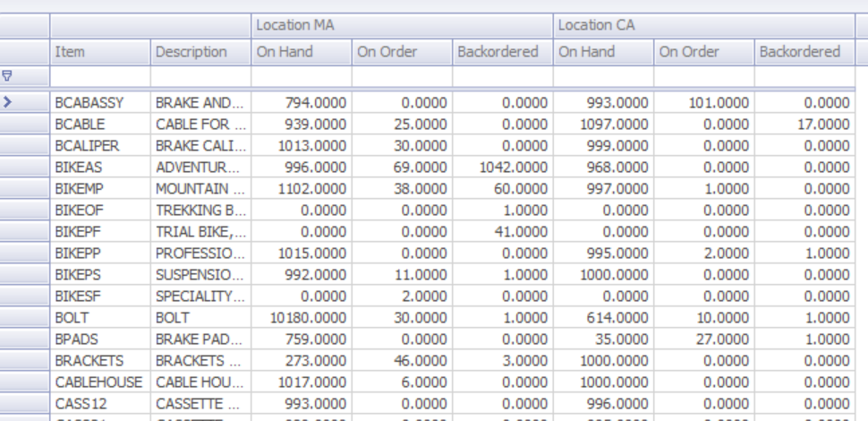Click Location MA Backordered column header

point(503,52)
